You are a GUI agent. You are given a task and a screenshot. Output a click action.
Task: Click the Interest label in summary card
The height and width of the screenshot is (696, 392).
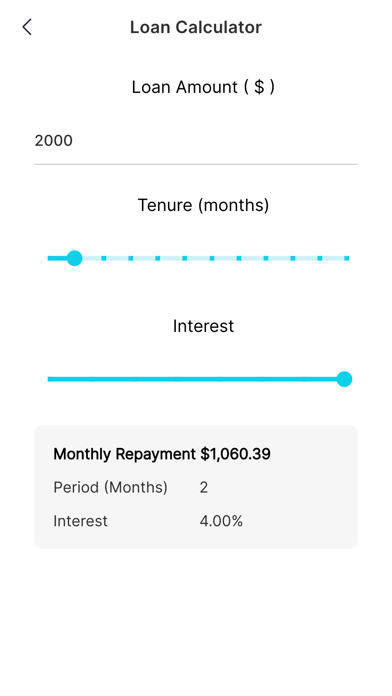click(80, 521)
